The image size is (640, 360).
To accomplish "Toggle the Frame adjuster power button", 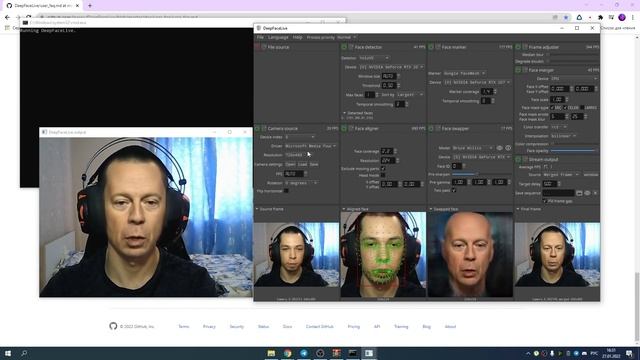I will pyautogui.click(x=518, y=47).
